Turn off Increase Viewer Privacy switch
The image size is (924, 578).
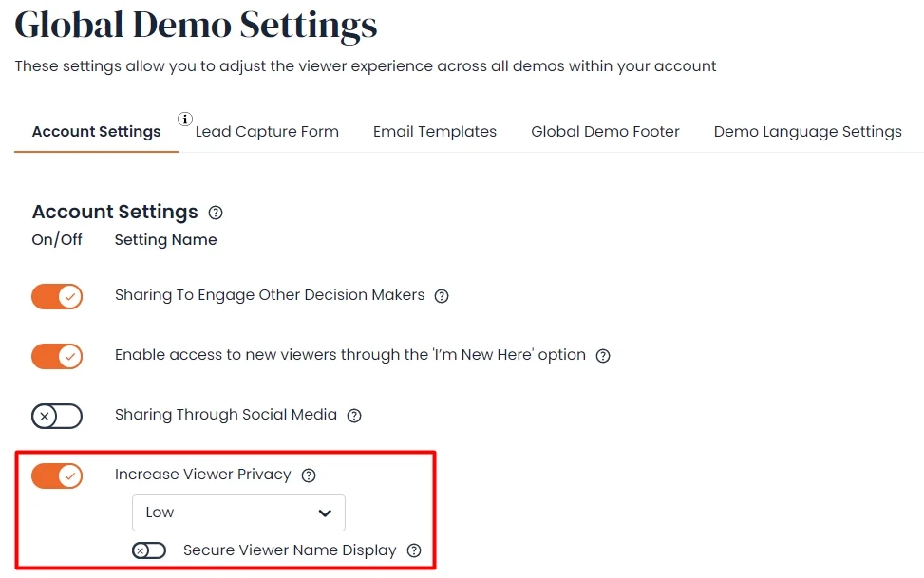tap(57, 475)
